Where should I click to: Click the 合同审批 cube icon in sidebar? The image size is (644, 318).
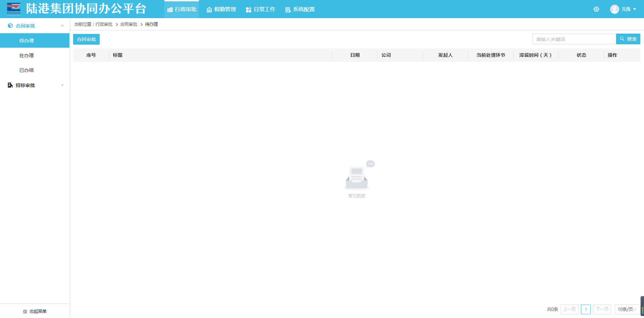pos(10,26)
